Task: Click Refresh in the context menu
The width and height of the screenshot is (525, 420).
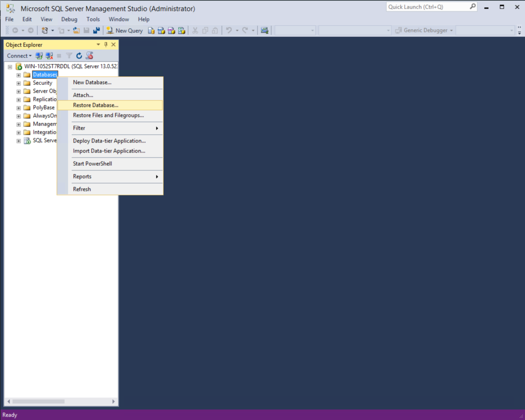Action: point(110,189)
